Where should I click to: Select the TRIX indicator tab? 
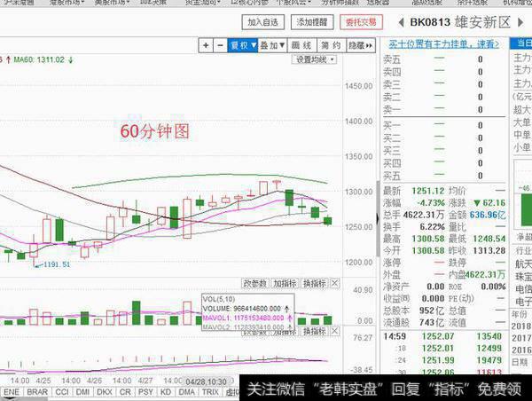click(210, 392)
